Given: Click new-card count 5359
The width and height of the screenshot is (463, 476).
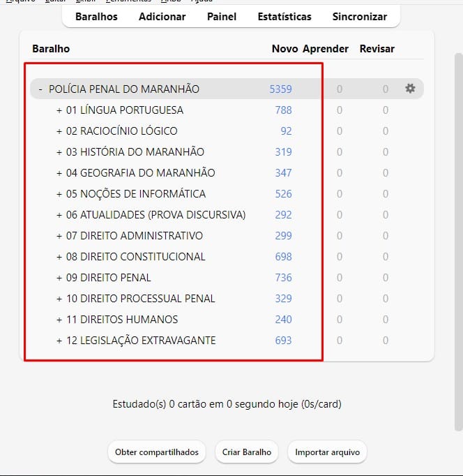Looking at the screenshot, I should (280, 89).
